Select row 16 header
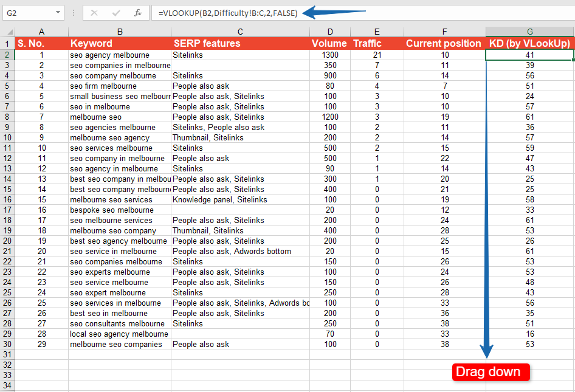Screen dimensions: 575x392 pos(7,199)
